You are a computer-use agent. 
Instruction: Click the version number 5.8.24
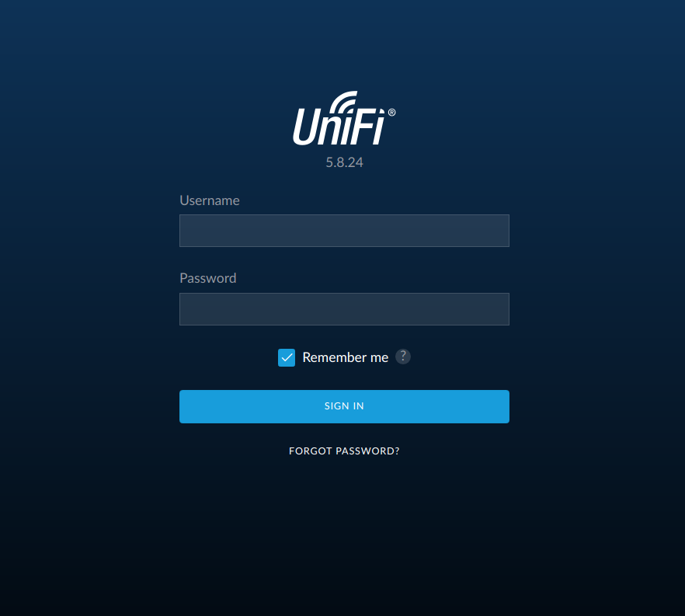pos(344,162)
